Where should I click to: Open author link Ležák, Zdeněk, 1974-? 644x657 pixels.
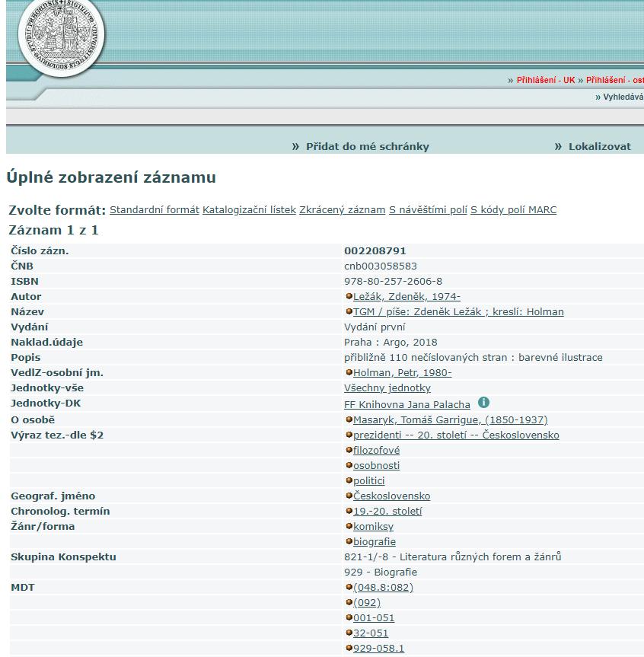click(406, 297)
